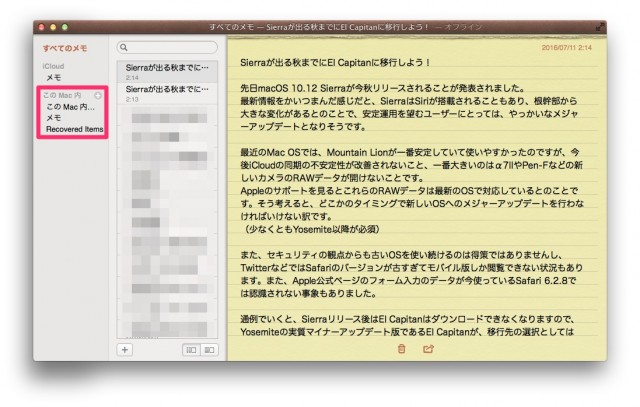
Task: Click the line starting Appleのサポートを見ると
Action: (409, 191)
